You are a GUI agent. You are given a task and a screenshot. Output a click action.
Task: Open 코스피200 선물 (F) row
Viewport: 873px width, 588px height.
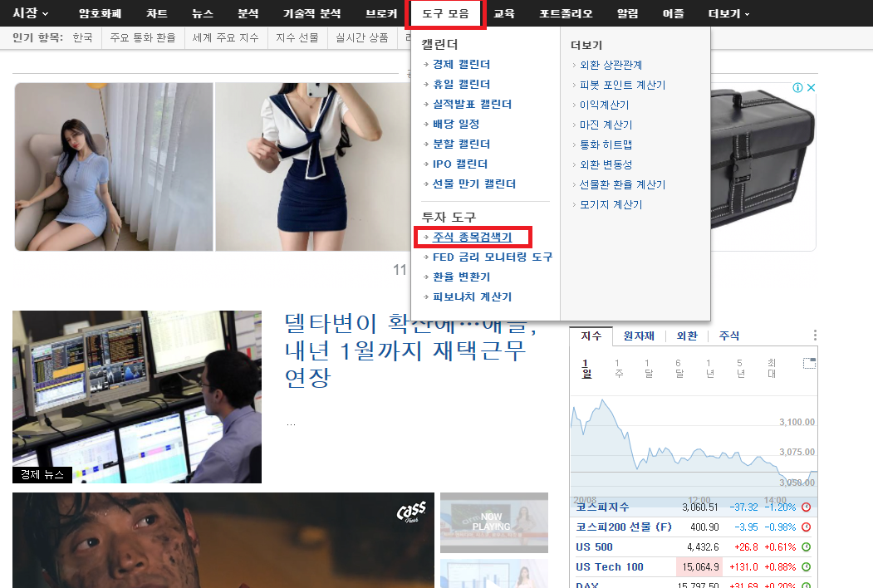click(x=693, y=527)
